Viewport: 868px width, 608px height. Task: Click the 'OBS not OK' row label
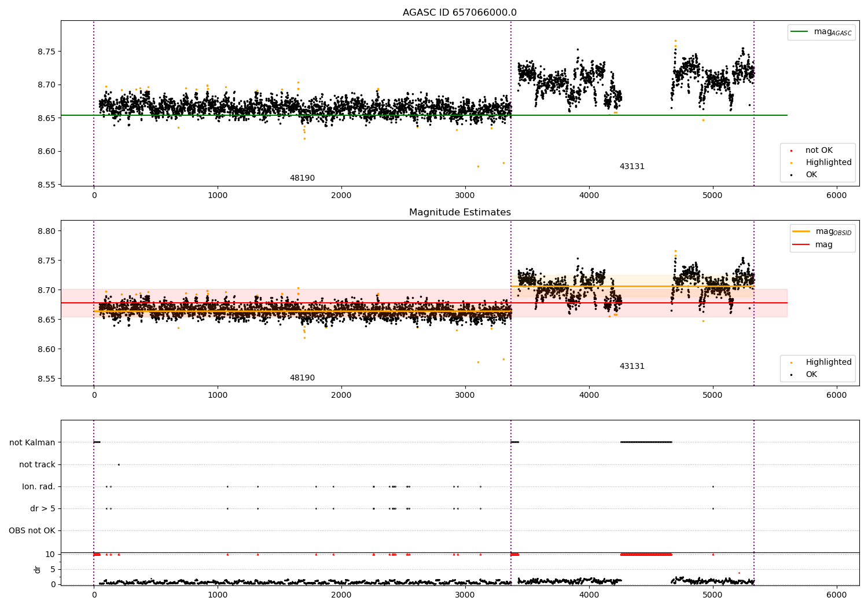click(32, 530)
